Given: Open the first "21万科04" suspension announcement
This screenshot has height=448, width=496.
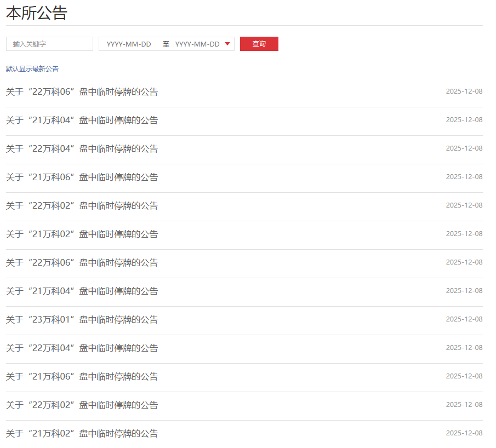Looking at the screenshot, I should tap(82, 120).
